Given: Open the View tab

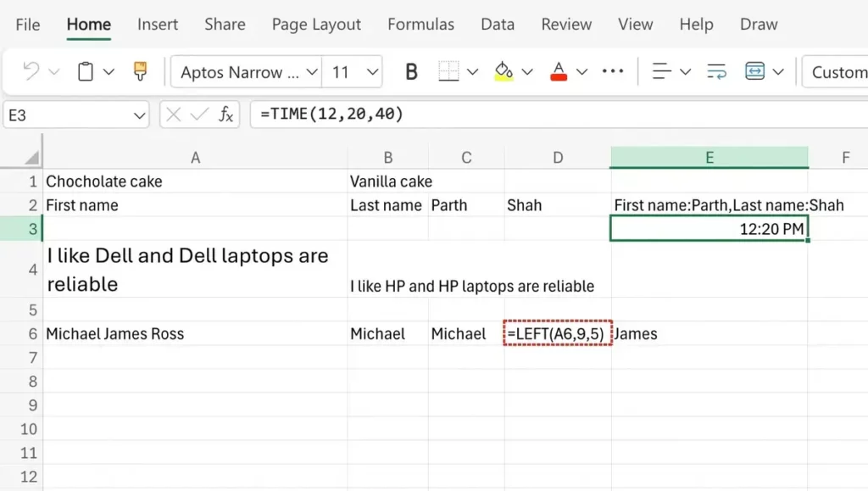Looking at the screenshot, I should coord(636,25).
